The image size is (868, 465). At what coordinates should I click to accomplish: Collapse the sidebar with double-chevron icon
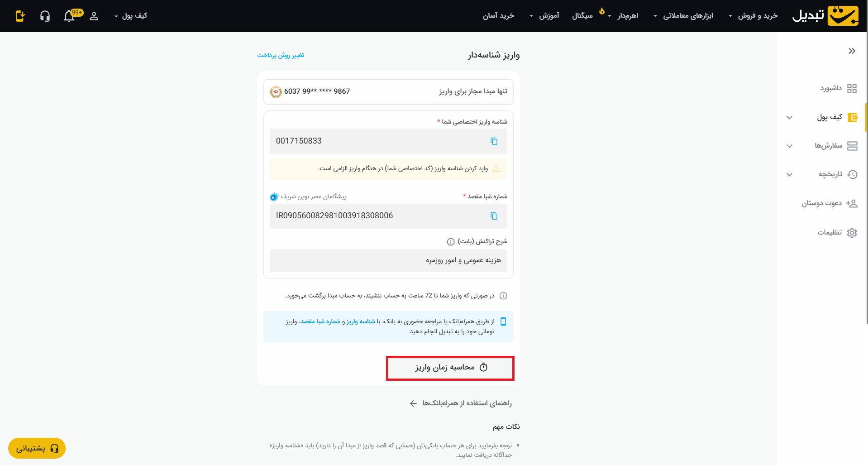pos(852,51)
